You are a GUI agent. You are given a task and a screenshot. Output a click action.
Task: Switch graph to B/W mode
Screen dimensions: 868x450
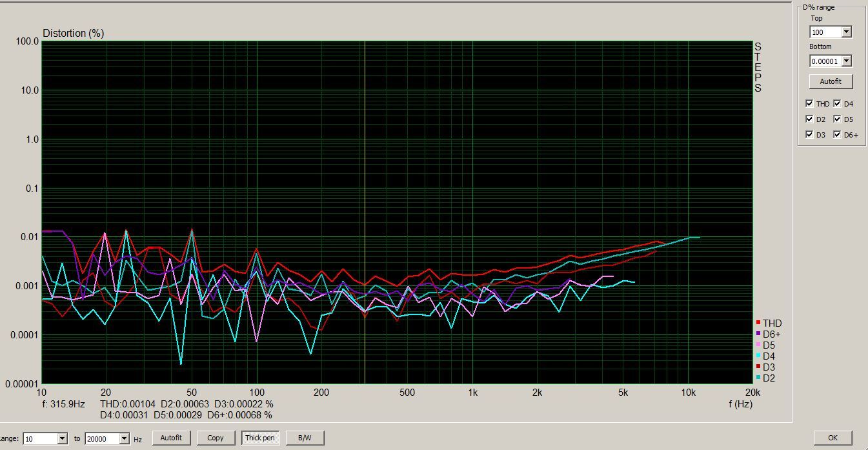(305, 438)
